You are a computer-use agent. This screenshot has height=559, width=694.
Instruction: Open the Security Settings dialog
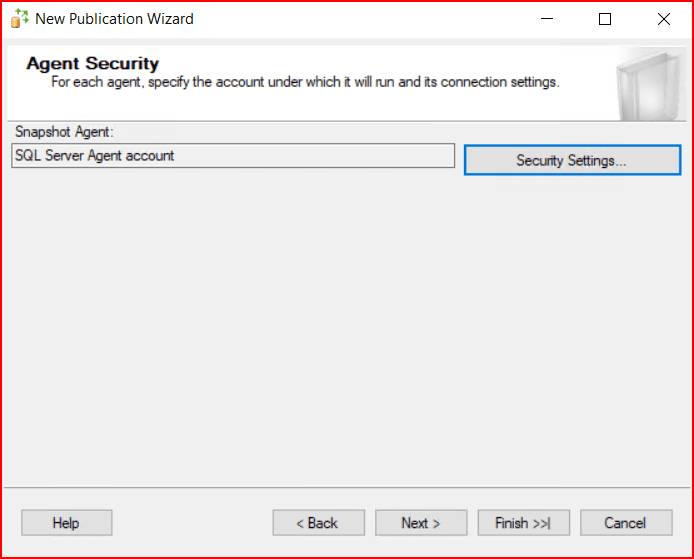[572, 160]
